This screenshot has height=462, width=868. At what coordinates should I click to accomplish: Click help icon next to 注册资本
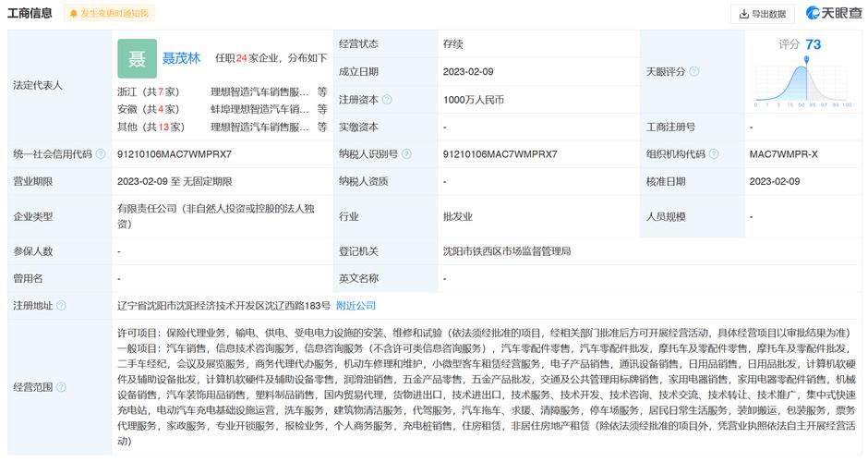pyautogui.click(x=387, y=100)
